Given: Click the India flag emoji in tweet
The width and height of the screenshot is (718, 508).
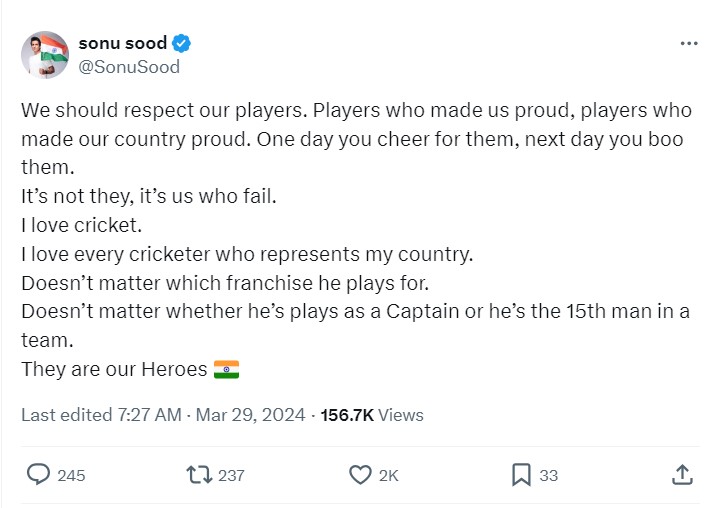Looking at the screenshot, I should (227, 369).
